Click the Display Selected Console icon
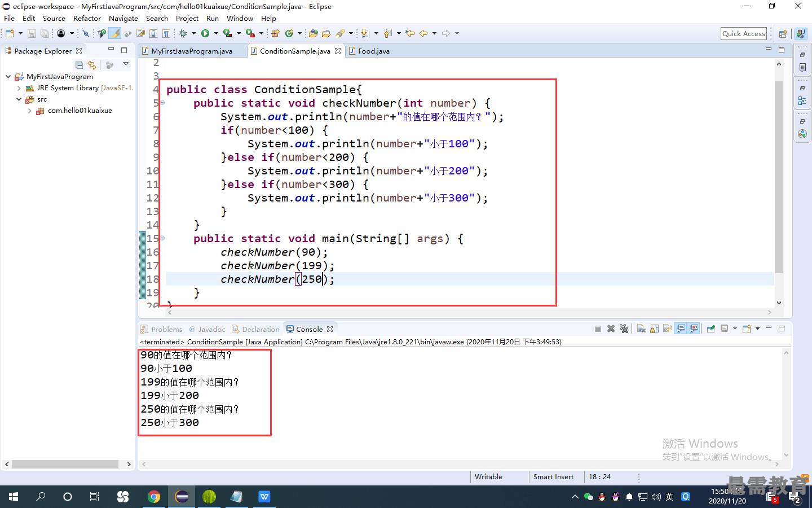This screenshot has width=812, height=508. 725,329
